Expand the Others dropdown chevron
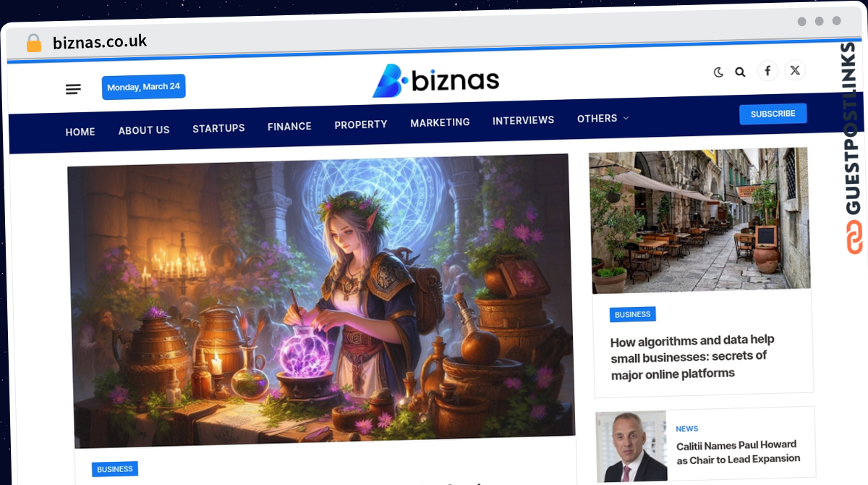 coord(626,118)
